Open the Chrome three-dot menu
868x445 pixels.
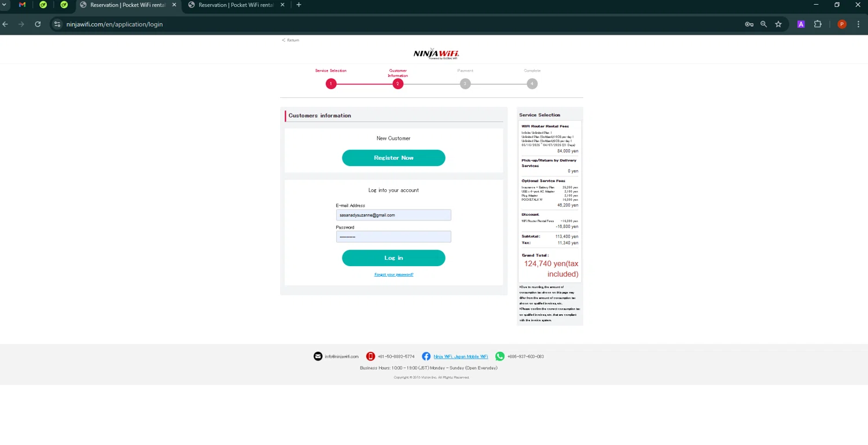[x=858, y=24]
